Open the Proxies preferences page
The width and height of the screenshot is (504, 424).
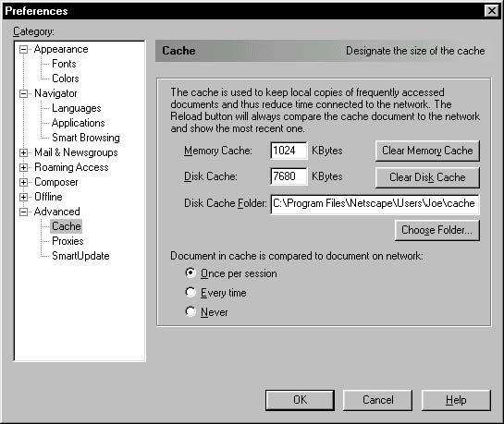[68, 241]
